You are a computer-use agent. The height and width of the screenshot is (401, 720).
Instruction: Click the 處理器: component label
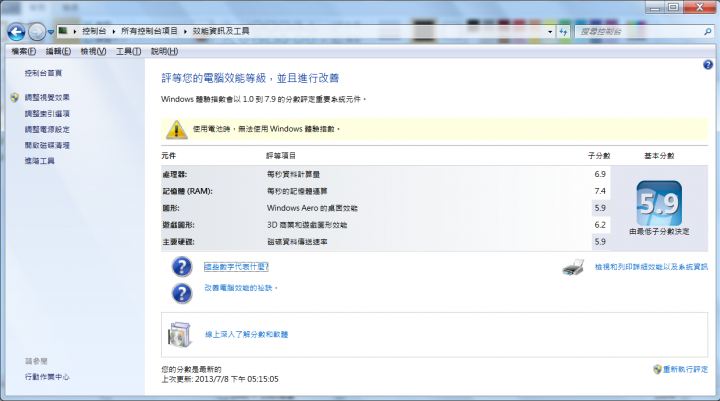coord(174,175)
